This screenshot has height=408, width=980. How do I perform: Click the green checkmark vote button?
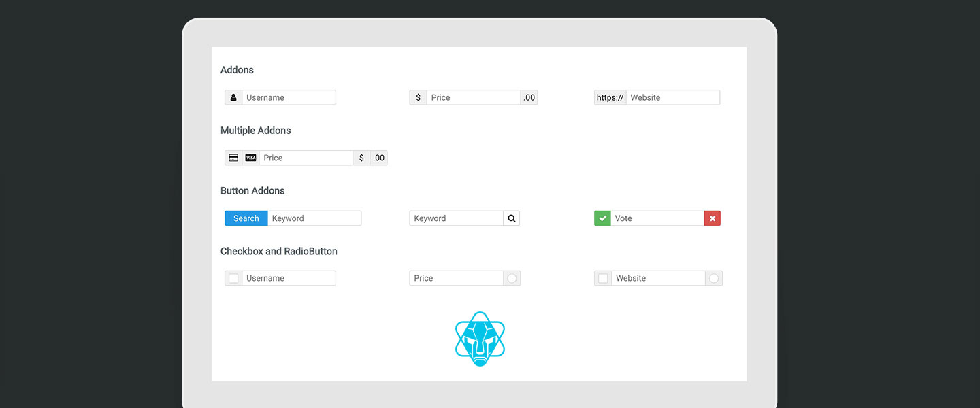pos(602,218)
